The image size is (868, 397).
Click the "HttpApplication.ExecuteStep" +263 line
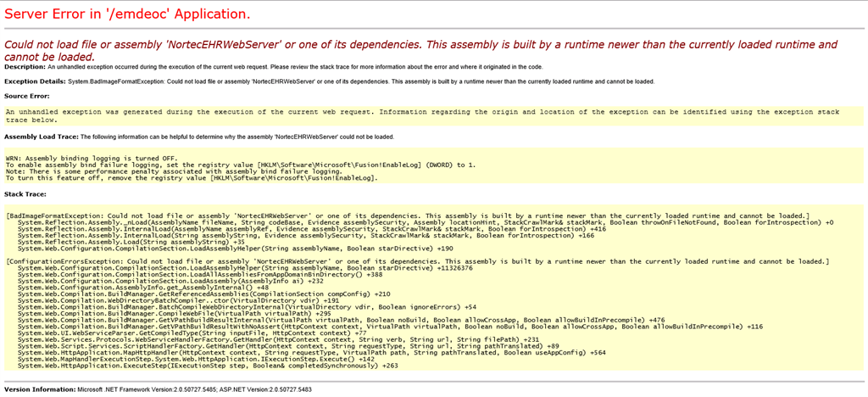point(208,366)
